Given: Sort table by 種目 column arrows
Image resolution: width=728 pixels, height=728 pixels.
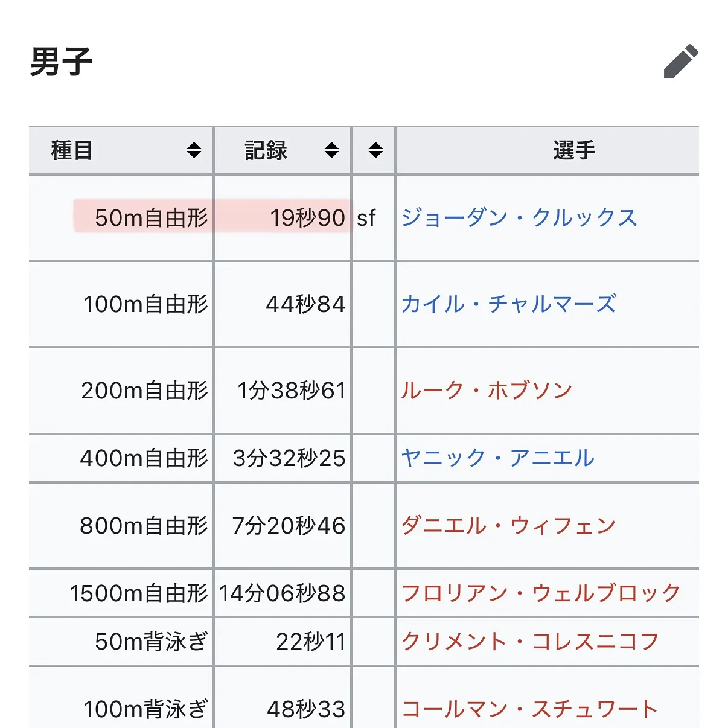Looking at the screenshot, I should pyautogui.click(x=194, y=150).
